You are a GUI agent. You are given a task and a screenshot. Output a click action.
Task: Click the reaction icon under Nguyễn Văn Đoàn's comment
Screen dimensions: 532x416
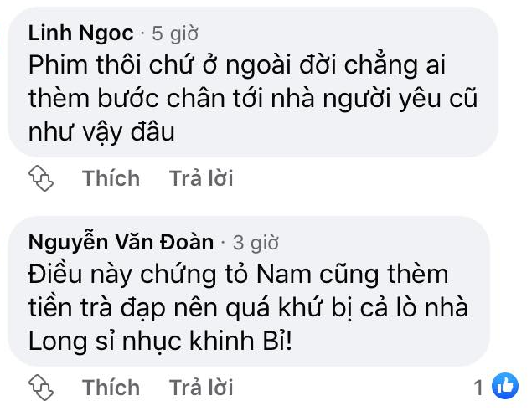[41, 387]
